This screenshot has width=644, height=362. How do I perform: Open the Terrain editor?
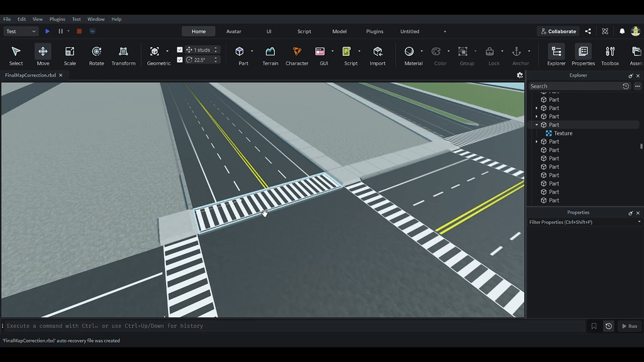pos(270,55)
